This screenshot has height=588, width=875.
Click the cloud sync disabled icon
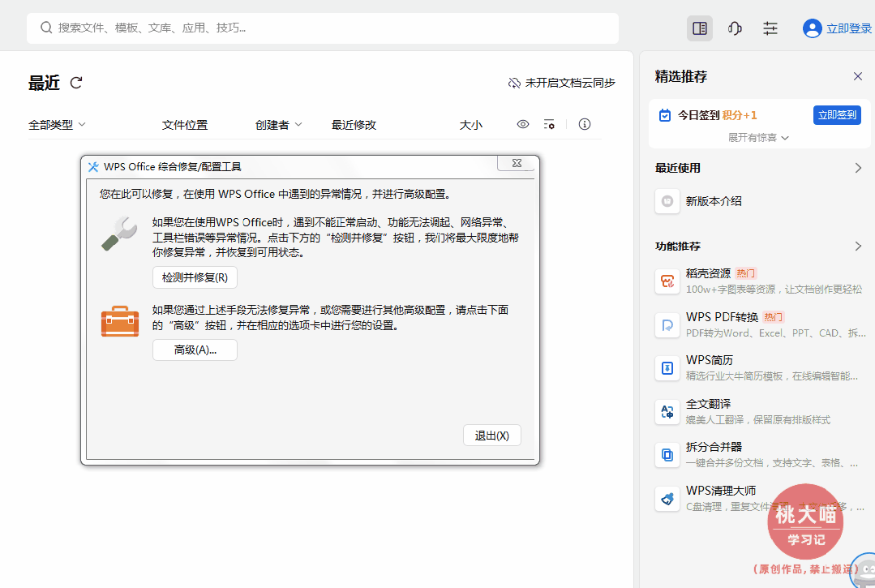(x=514, y=83)
